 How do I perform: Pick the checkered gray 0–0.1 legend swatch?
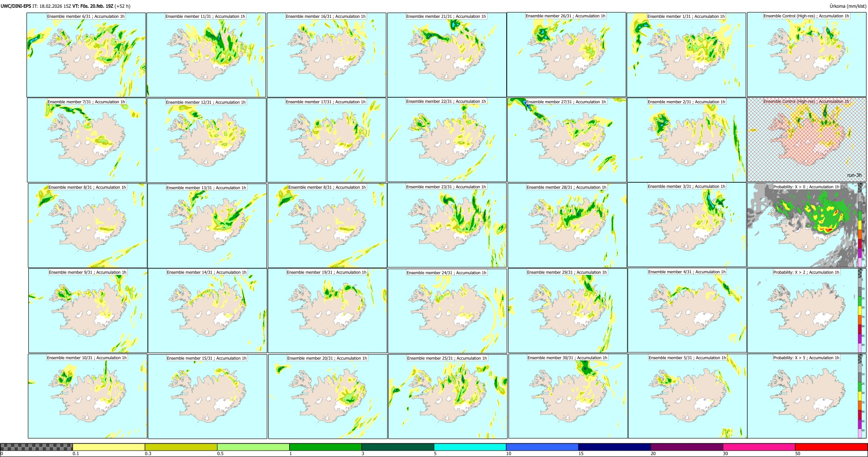pyautogui.click(x=37, y=447)
